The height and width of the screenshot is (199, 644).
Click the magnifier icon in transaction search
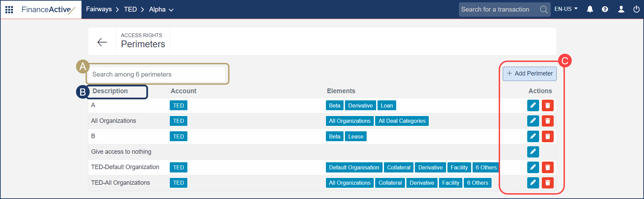tap(544, 10)
